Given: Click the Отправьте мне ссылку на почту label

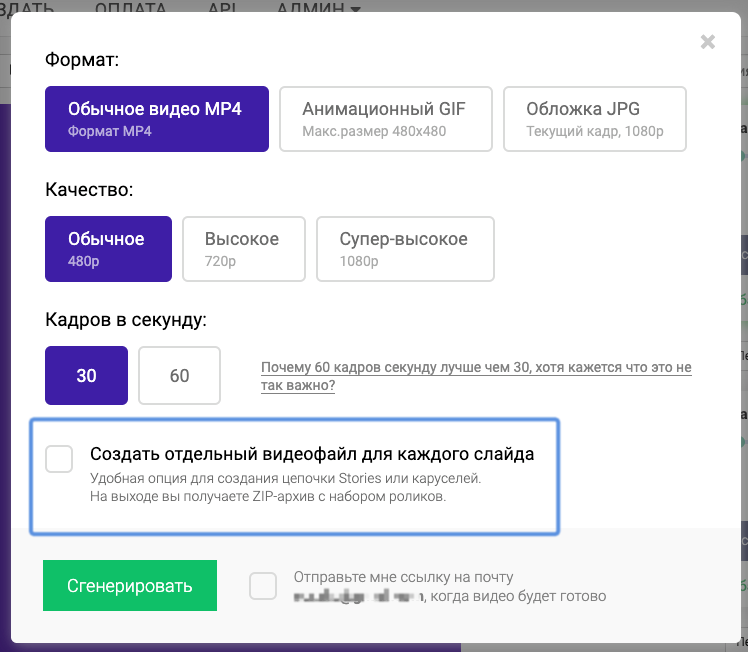Looking at the screenshot, I should click(x=403, y=577).
